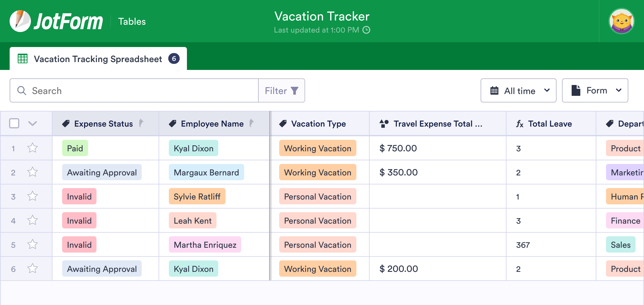Image resolution: width=644 pixels, height=305 pixels.
Task: Click the funnel filter icon
Action: [295, 91]
